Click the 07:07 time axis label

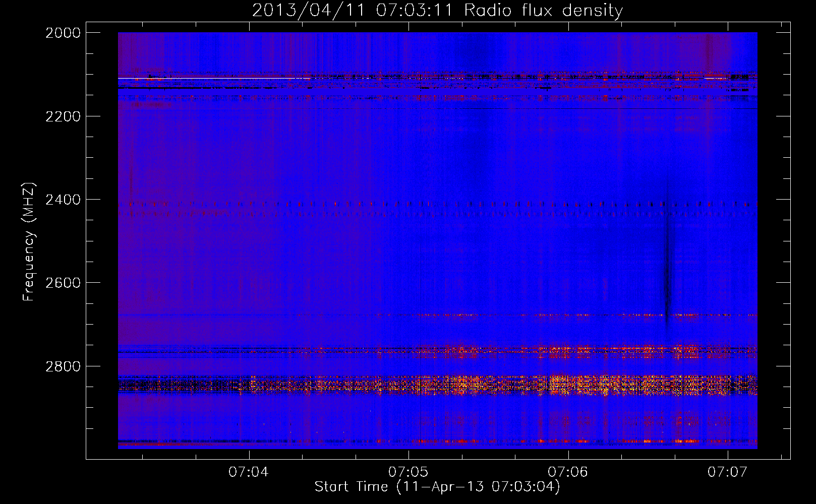click(x=727, y=472)
